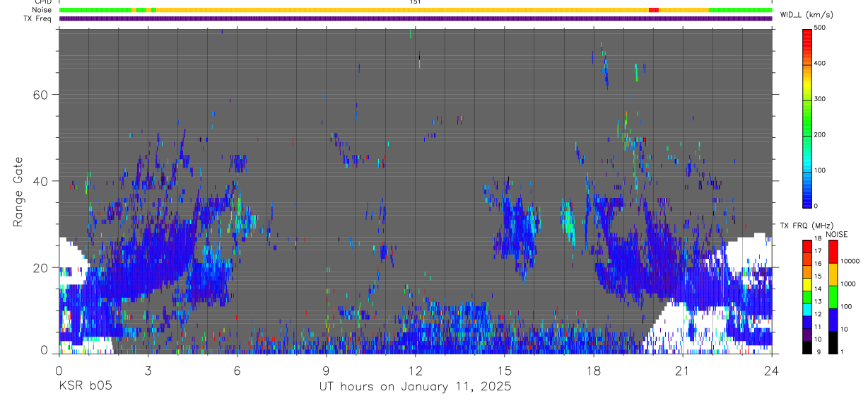Click the '40' range gate tick label
The image size is (868, 401).
tap(40, 181)
